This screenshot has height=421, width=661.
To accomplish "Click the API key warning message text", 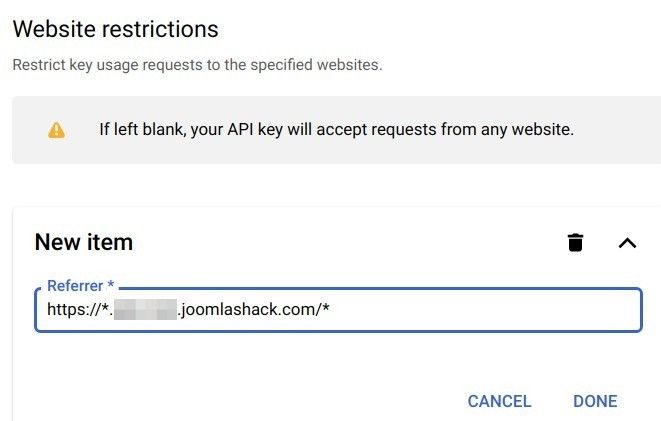I will [x=336, y=129].
